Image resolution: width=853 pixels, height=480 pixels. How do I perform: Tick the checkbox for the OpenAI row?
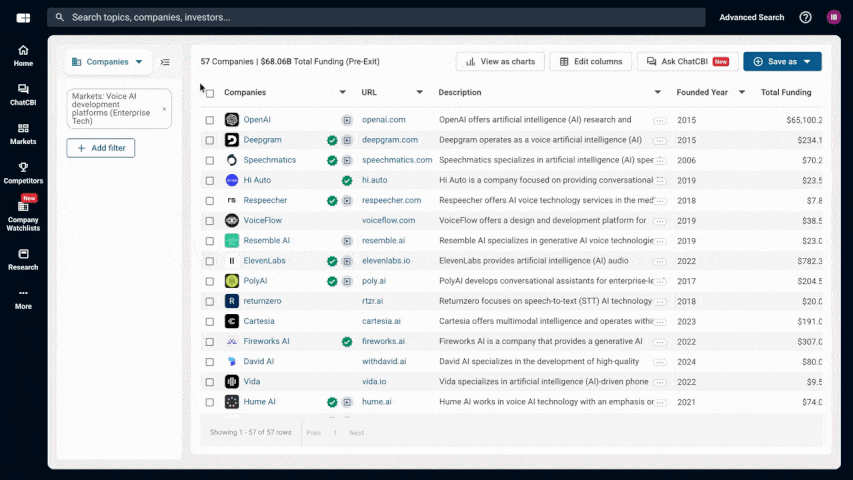tap(210, 120)
